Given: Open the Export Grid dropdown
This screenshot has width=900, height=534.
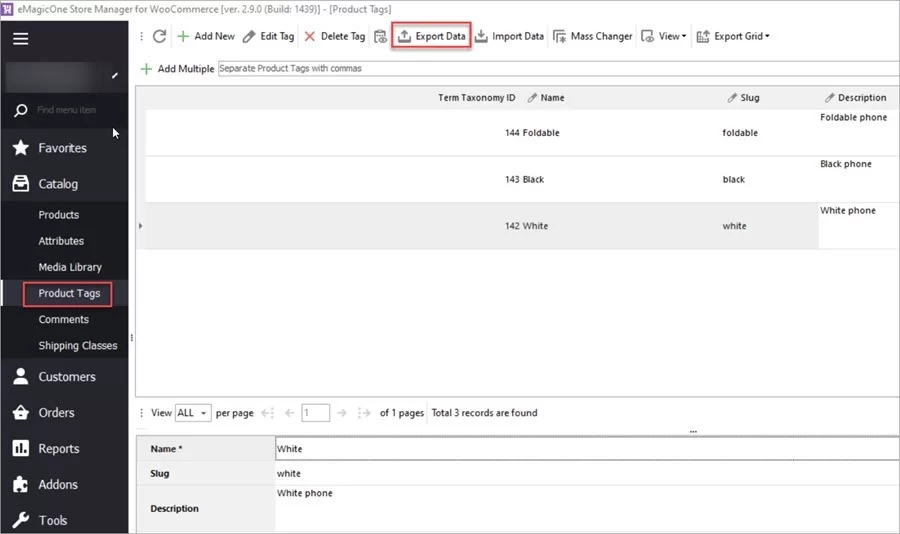Looking at the screenshot, I should tap(733, 36).
